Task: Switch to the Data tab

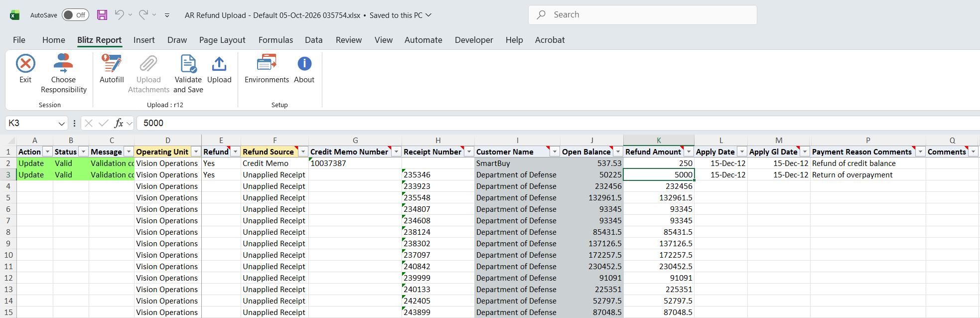Action: [x=314, y=40]
